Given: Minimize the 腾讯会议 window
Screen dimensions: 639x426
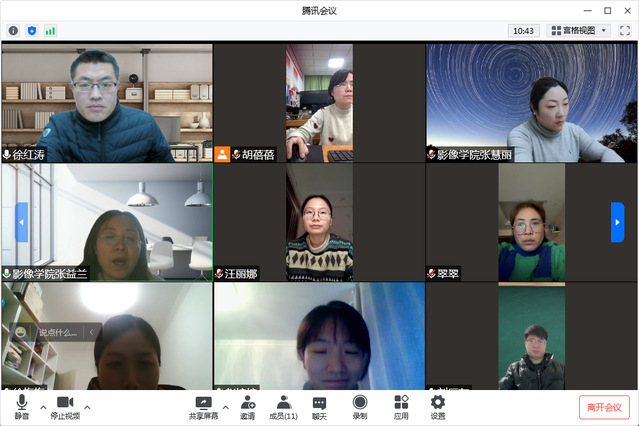Looking at the screenshot, I should click(588, 11).
